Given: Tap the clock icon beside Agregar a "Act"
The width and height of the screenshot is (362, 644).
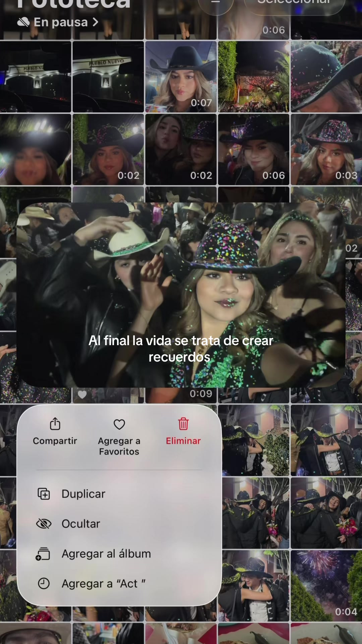Looking at the screenshot, I should coord(44,584).
